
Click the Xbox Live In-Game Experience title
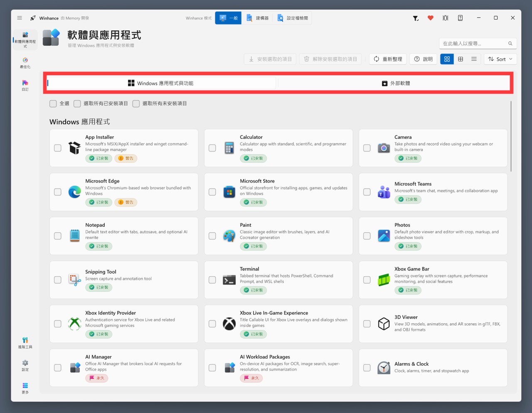pyautogui.click(x=274, y=313)
